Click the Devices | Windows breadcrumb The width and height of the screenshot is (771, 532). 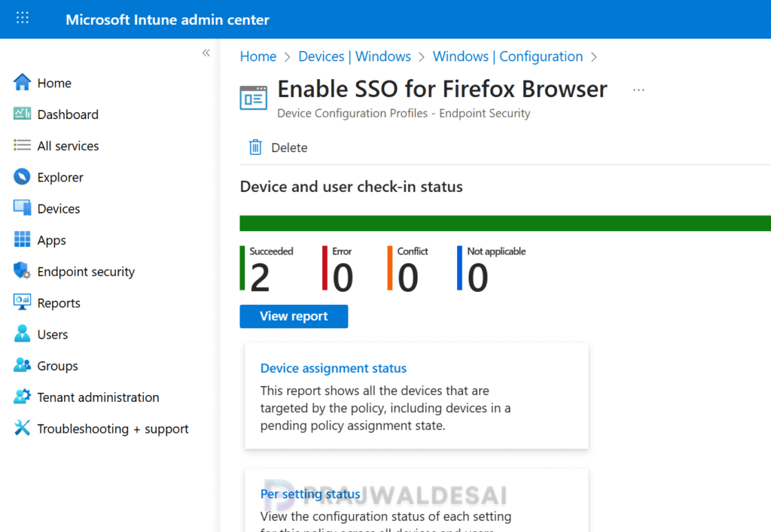[x=355, y=56]
